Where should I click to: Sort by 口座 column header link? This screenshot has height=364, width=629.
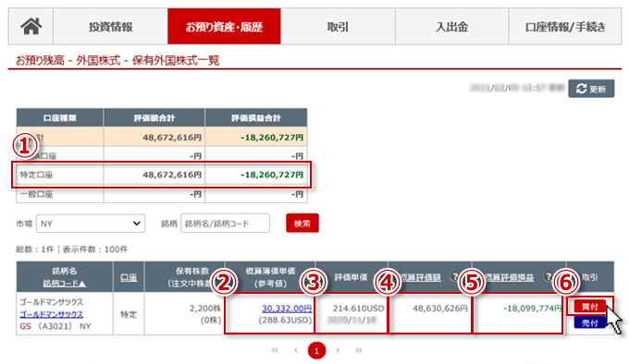[129, 277]
